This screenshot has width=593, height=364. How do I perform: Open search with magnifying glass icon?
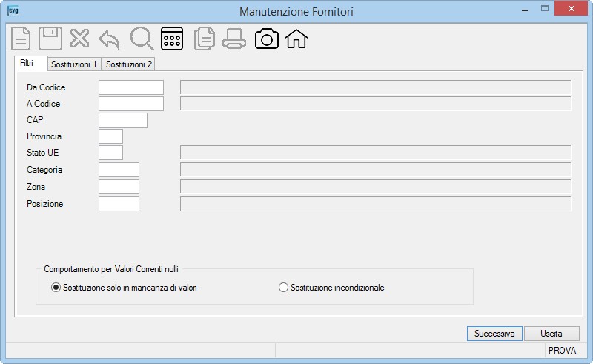click(x=142, y=39)
